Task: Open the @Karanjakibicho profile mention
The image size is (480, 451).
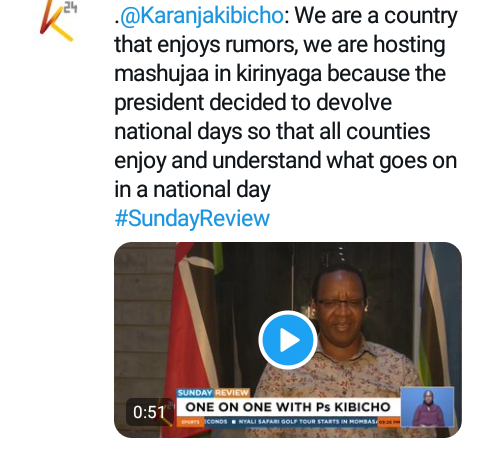Action: (x=202, y=16)
